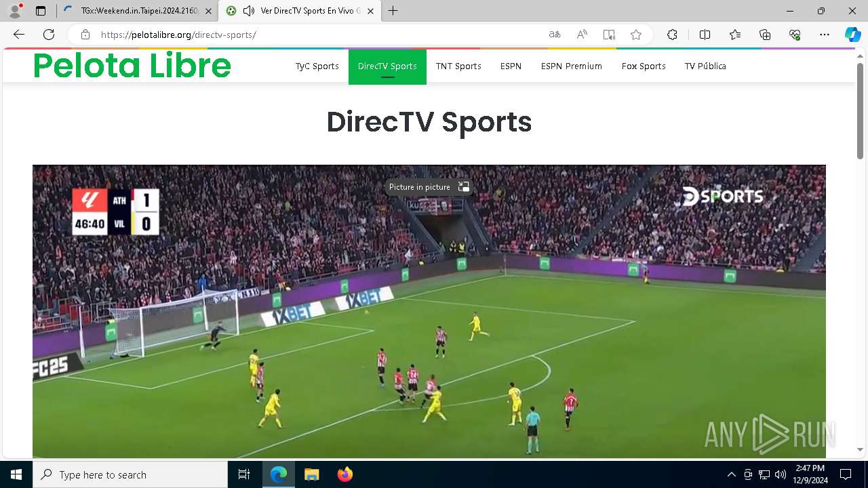Refresh the current page
The width and height of the screenshot is (868, 488).
49,35
